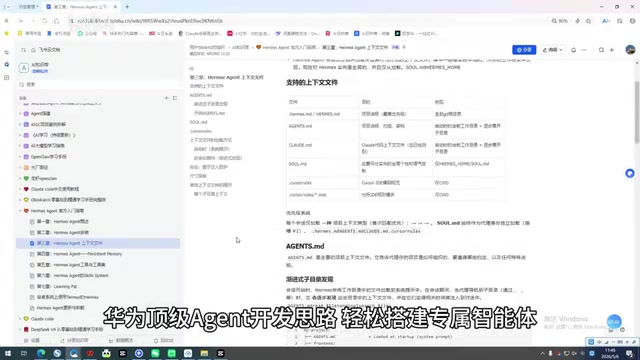640x360 pixels.
Task: Open the knowledge base A avatar icon
Action: tap(24, 68)
